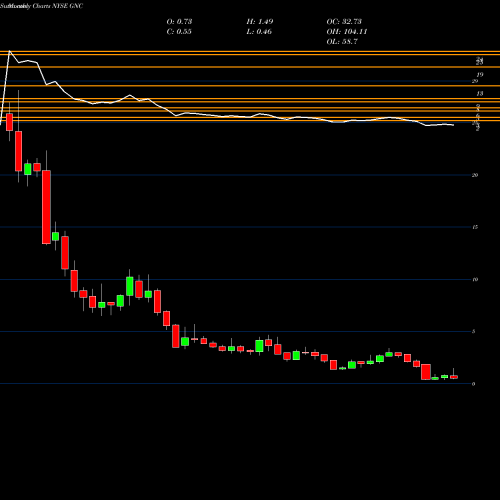Select the OL: 58.7 reading
The image size is (500, 500).
point(342,41)
